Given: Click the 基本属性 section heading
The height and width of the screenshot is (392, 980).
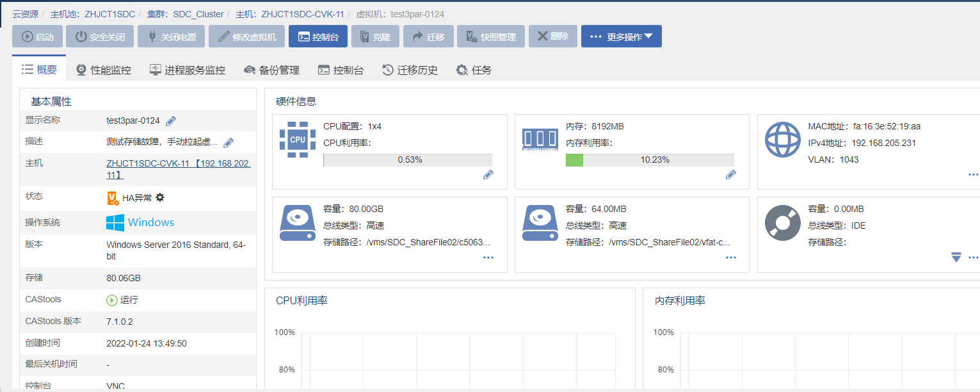Looking at the screenshot, I should pos(51,101).
